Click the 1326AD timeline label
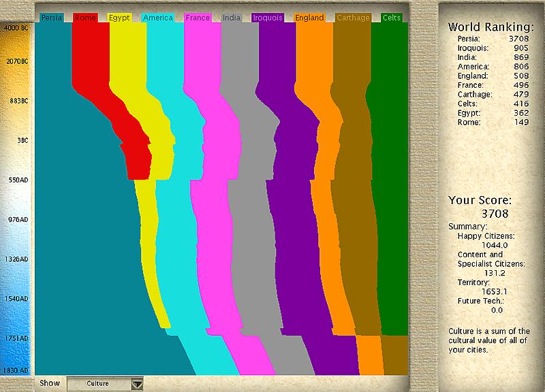The height and width of the screenshot is (392, 545). 16,259
